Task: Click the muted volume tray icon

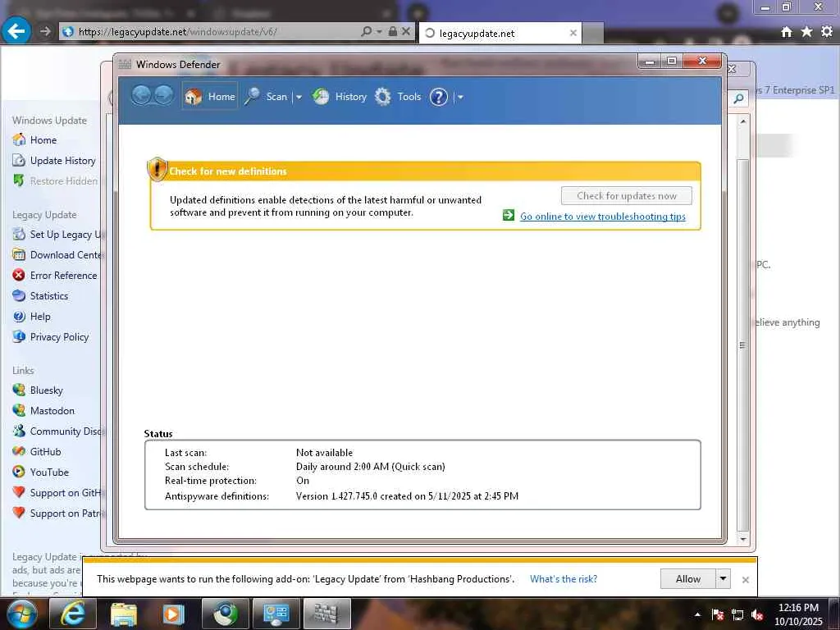Action: pos(757,614)
